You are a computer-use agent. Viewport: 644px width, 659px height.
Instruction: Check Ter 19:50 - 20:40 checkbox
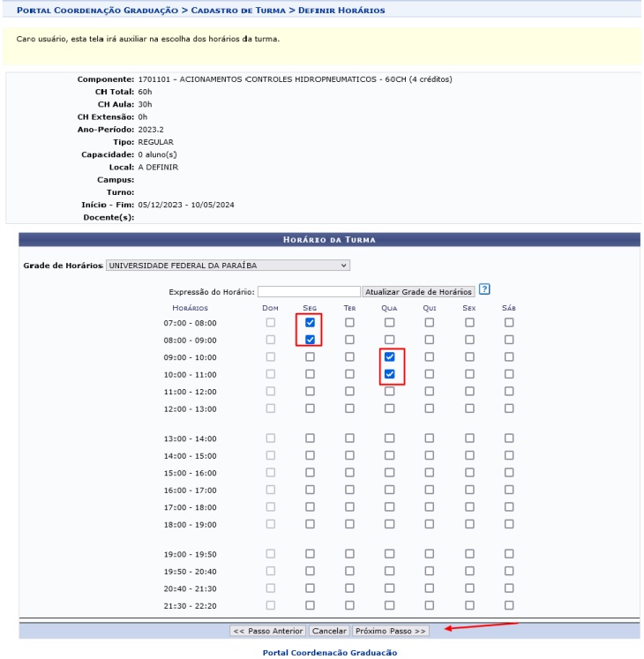click(349, 571)
